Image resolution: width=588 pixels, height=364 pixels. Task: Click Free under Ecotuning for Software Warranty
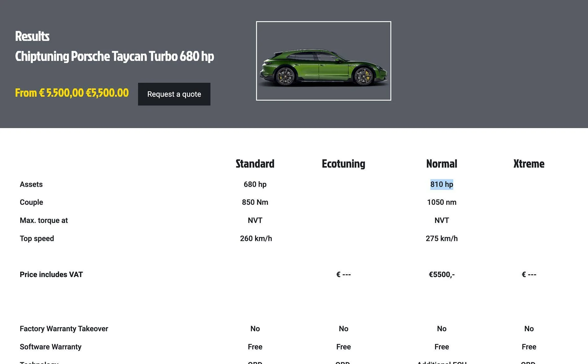pos(344,347)
